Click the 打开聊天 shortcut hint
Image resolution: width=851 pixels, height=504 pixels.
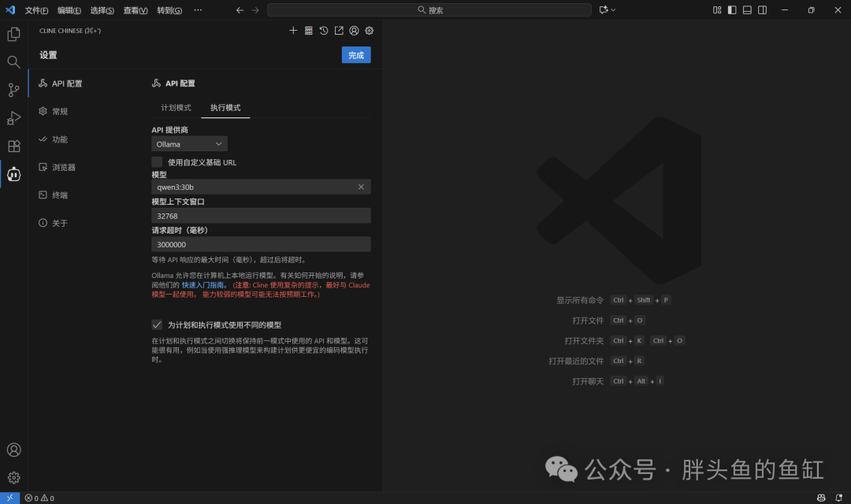tap(618, 381)
